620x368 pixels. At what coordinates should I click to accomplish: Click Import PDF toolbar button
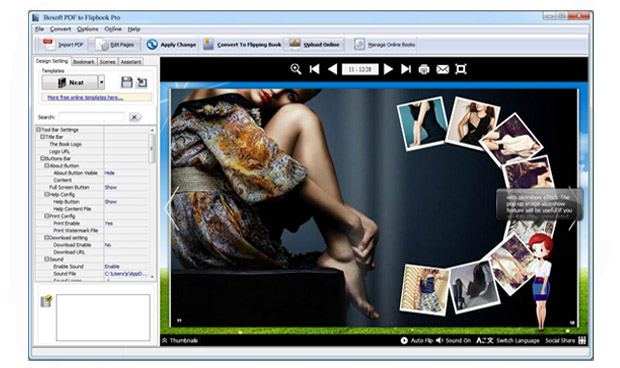pyautogui.click(x=63, y=45)
